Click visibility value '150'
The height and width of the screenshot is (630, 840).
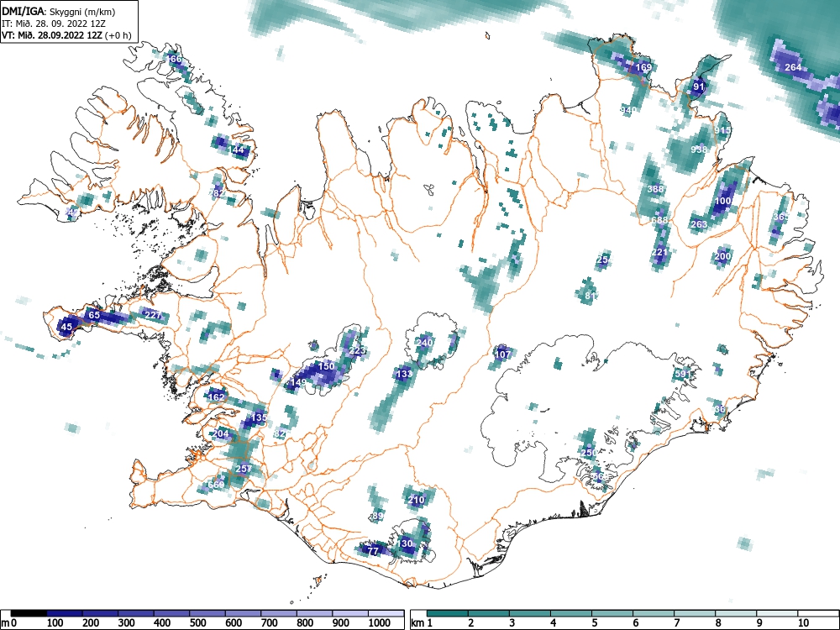click(326, 366)
